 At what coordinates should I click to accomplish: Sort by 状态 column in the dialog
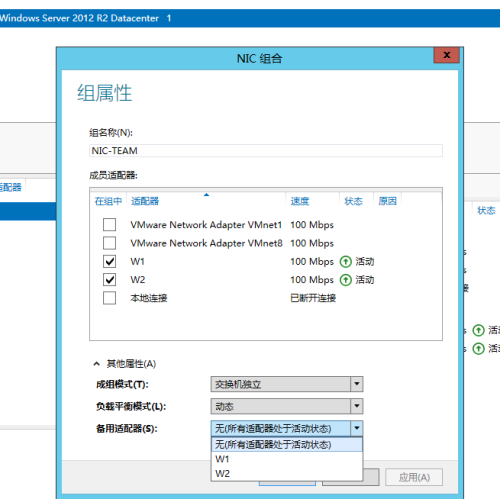tap(353, 201)
